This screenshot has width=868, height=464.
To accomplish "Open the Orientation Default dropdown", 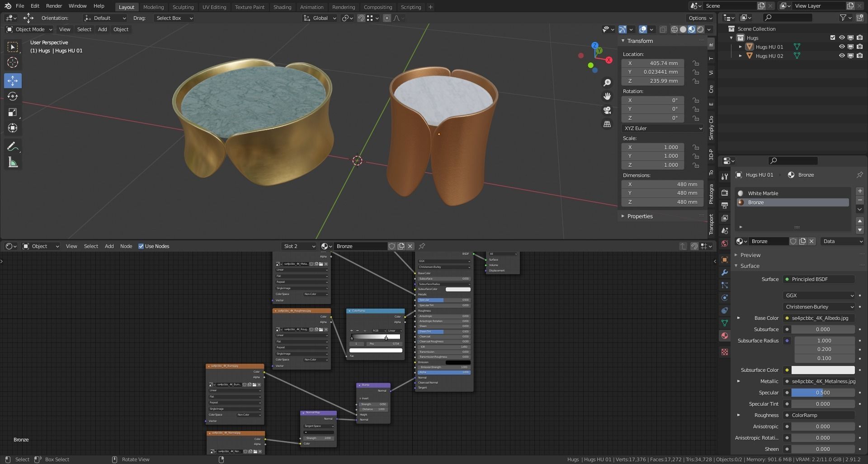I will (x=105, y=18).
